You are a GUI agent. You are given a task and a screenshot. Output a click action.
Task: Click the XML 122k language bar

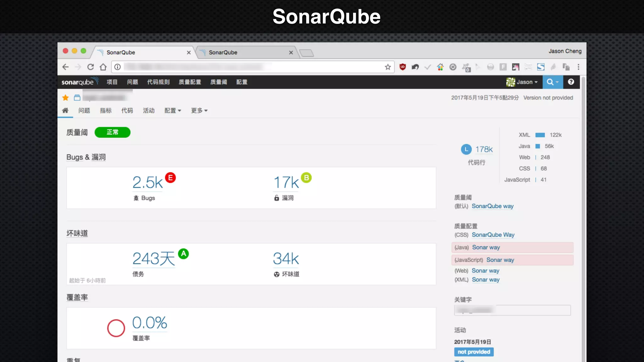coord(540,135)
